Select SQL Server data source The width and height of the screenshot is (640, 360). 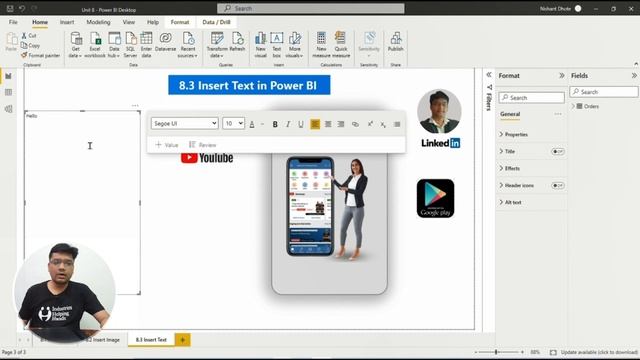click(x=130, y=44)
